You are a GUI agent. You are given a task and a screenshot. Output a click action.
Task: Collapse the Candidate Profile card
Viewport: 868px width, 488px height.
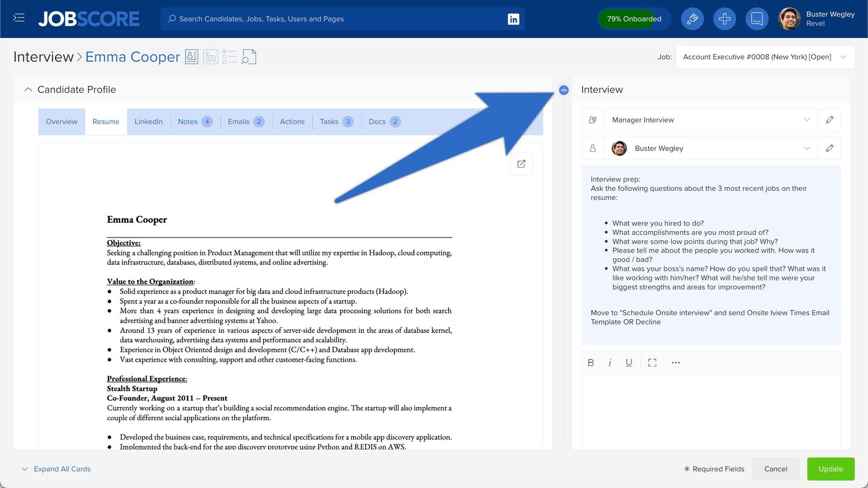click(x=28, y=89)
